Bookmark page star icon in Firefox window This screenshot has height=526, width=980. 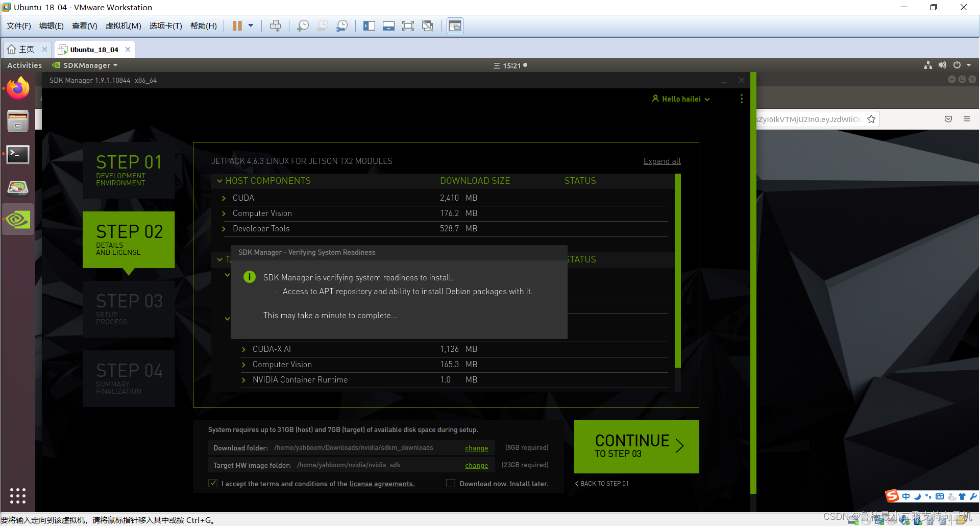pos(871,119)
